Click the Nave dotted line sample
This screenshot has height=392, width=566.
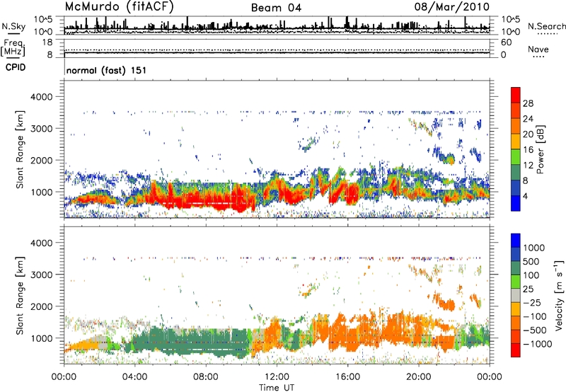538,57
